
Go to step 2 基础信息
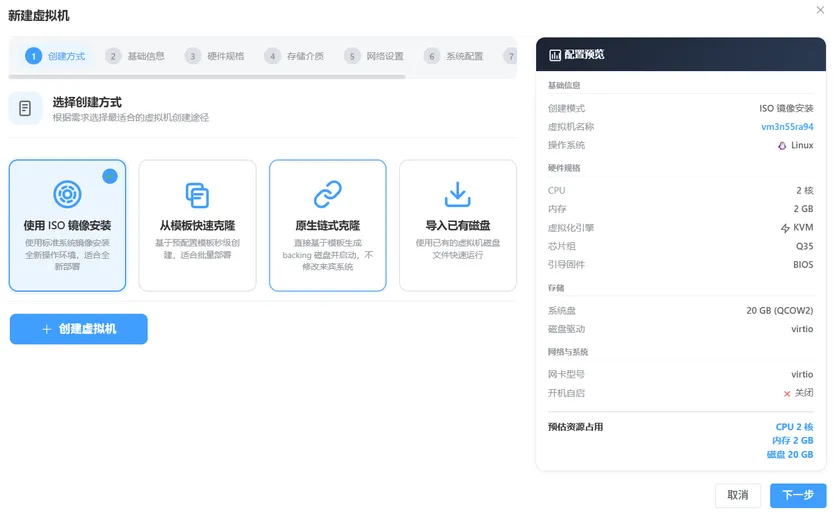click(135, 56)
